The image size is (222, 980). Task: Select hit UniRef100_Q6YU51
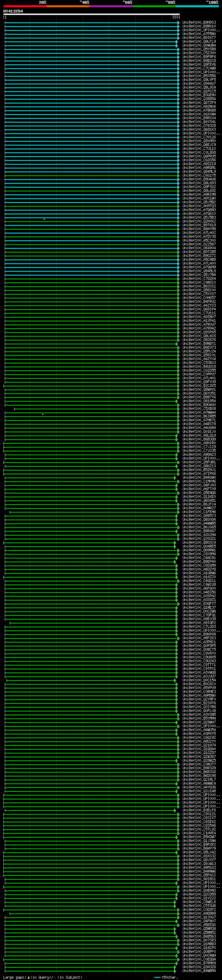tap(199, 394)
